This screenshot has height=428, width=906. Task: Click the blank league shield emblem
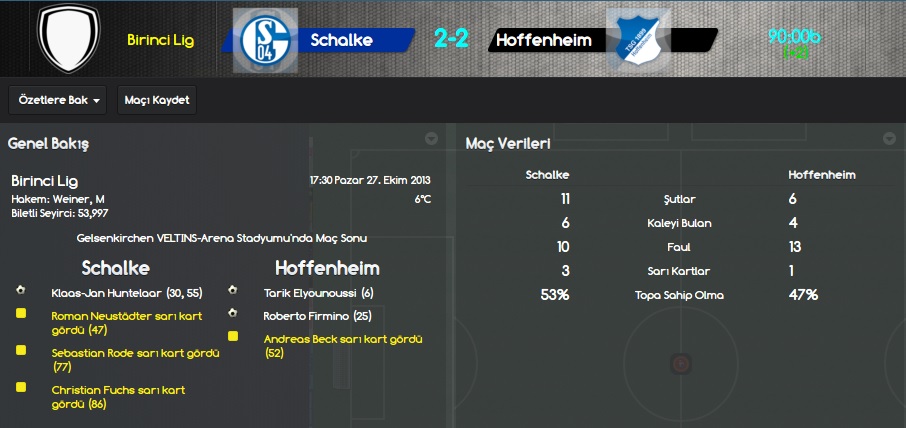(x=69, y=38)
